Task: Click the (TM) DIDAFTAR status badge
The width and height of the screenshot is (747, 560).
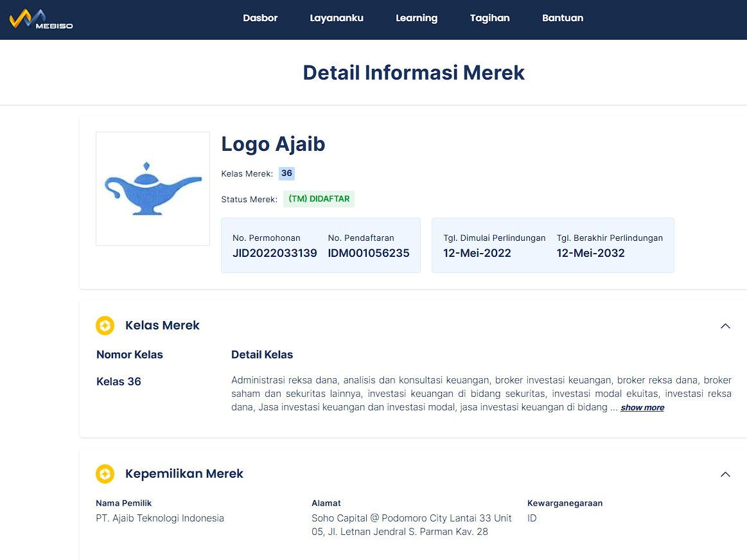Action: pos(319,199)
